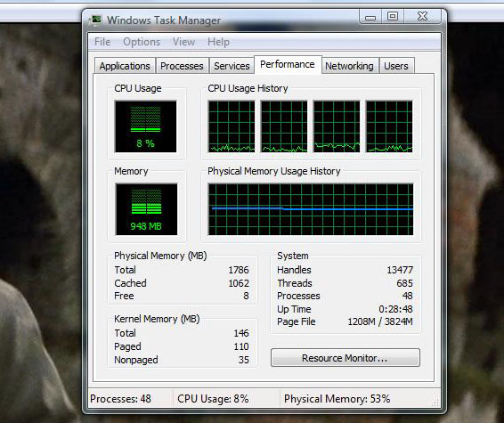Switch to the Applications tab
This screenshot has width=504, height=423.
125,66
